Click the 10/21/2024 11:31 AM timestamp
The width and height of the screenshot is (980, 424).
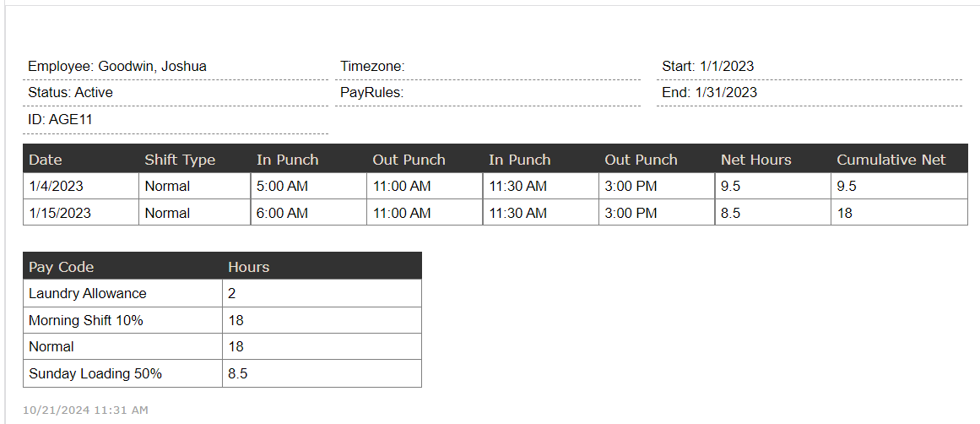[x=85, y=410]
